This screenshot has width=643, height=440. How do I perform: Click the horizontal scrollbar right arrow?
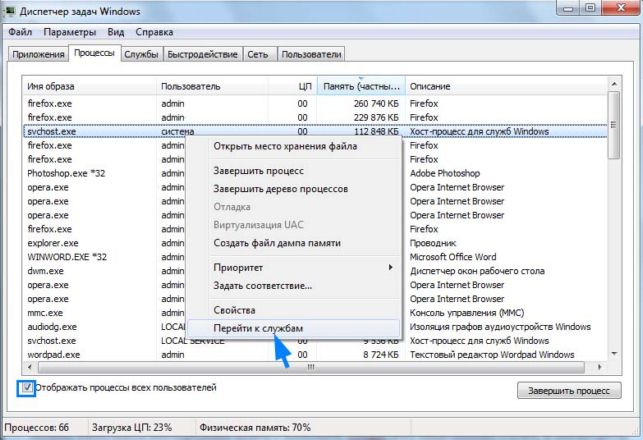tap(600, 367)
